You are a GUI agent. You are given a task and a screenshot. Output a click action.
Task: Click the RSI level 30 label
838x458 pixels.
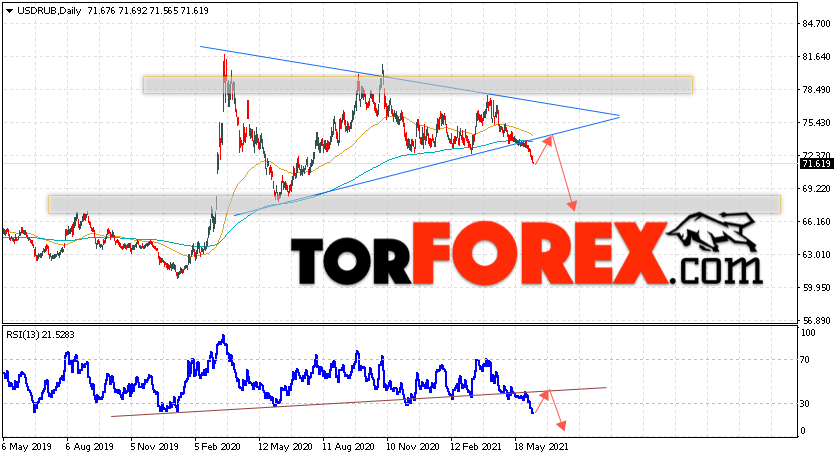[x=805, y=404]
